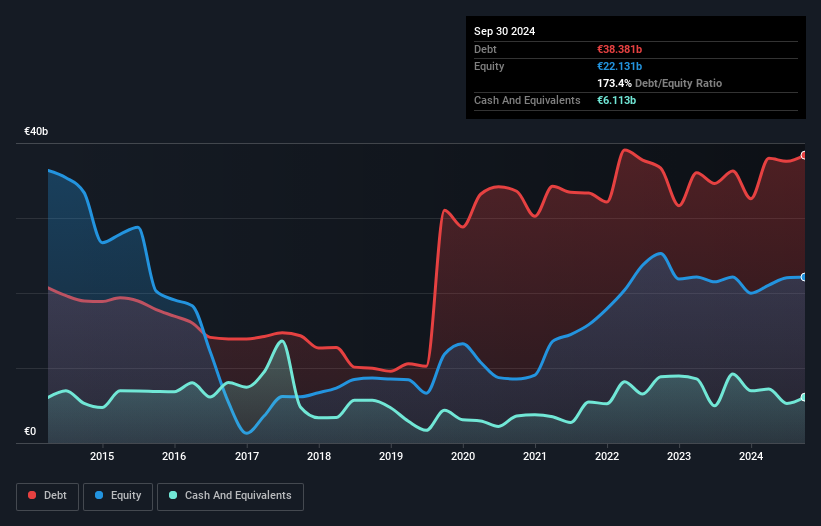
Task: Select the 2020 x-axis label
Action: tap(463, 456)
